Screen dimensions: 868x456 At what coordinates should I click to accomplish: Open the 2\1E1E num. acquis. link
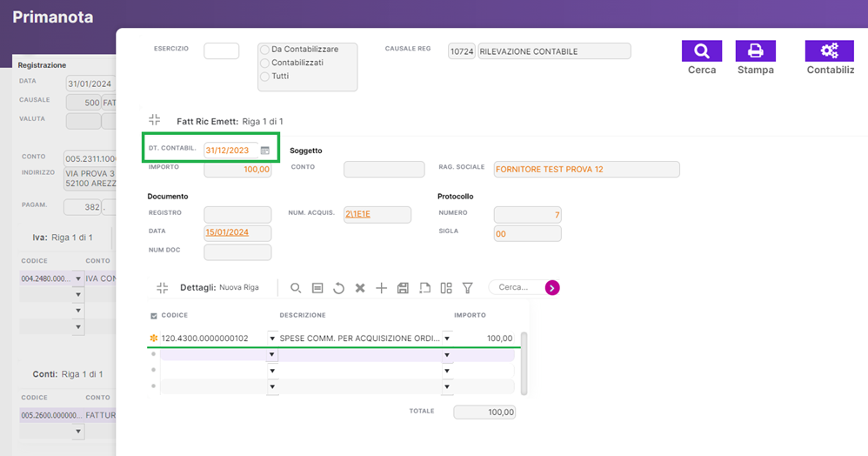pyautogui.click(x=357, y=214)
